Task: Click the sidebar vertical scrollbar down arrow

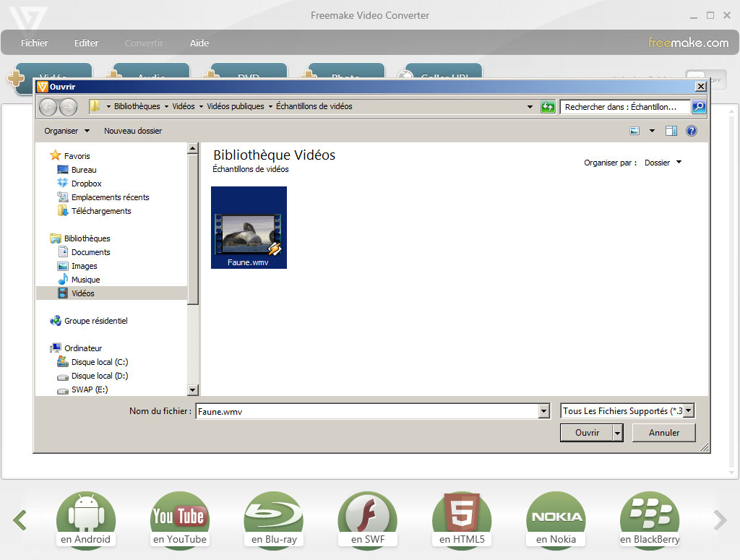Action: click(x=193, y=390)
